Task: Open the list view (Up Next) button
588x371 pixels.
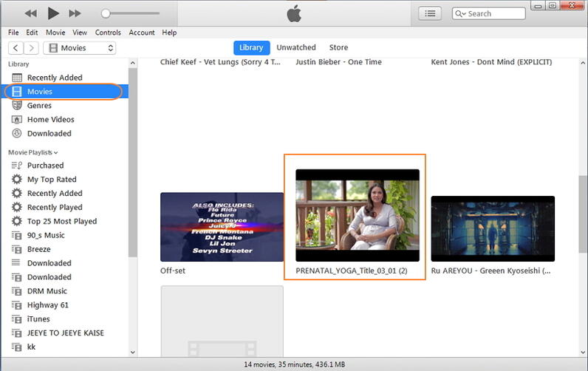Action: 430,14
